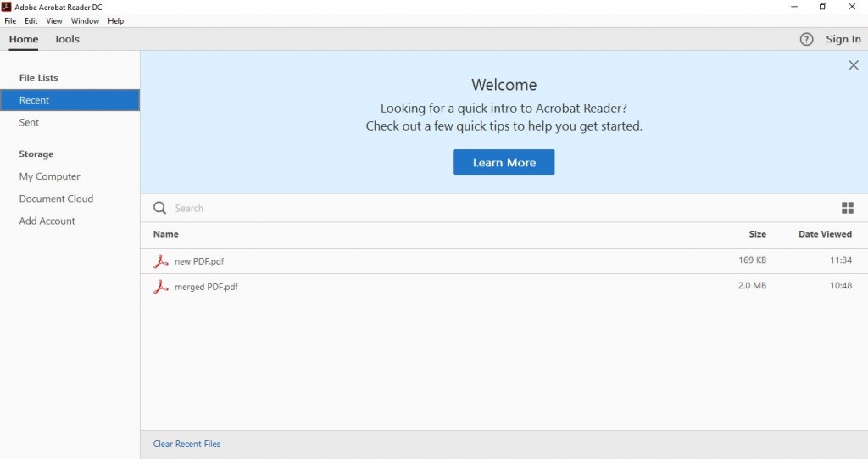
Task: Dismiss the Welcome banner with X
Action: pyautogui.click(x=853, y=65)
